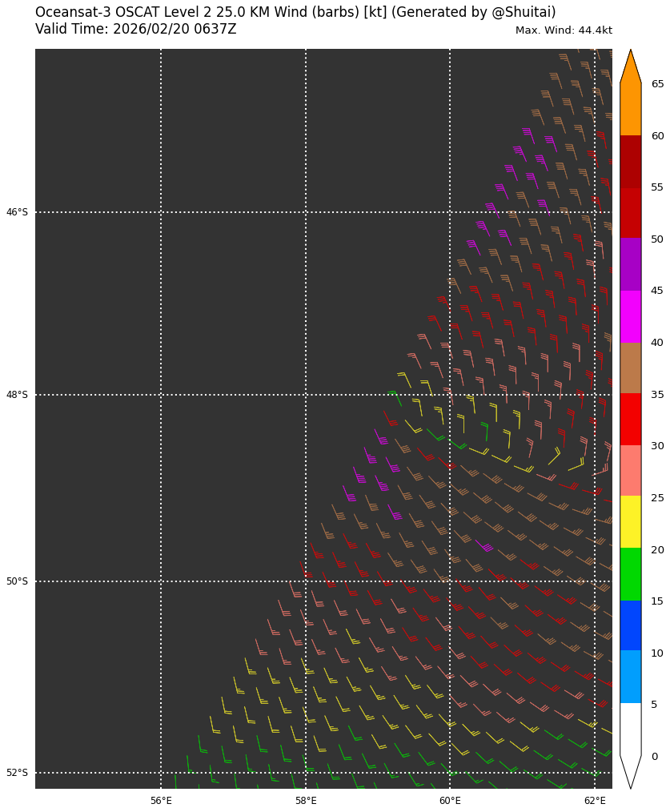
Task: Click the light blue 5-10 kt band
Action: click(630, 677)
